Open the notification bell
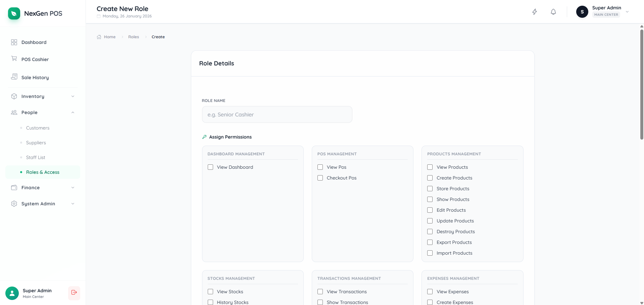This screenshot has height=305, width=644. coord(553,12)
